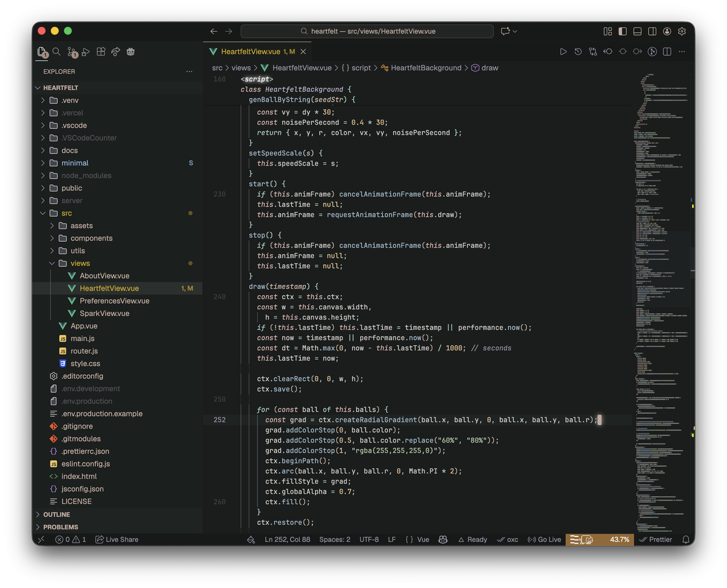Screen dimensions: 727x588
Task: Go to the next change arrow icon
Action: pyautogui.click(x=637, y=52)
